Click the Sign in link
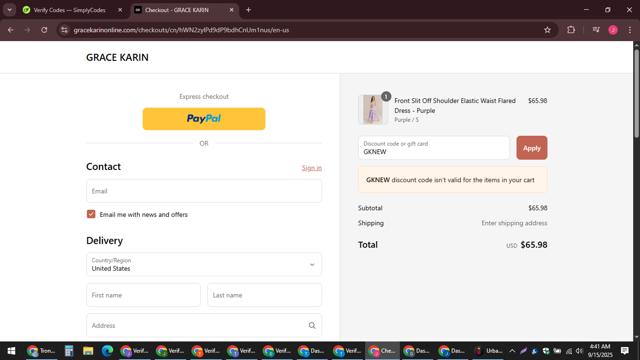The width and height of the screenshot is (640, 360). pos(312,168)
